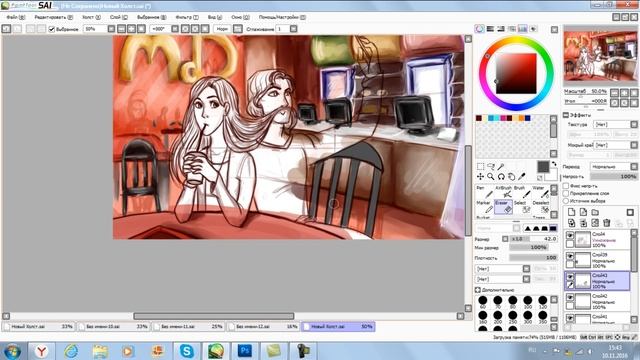
Task: Pick the Deselect brush tool
Action: (540, 207)
